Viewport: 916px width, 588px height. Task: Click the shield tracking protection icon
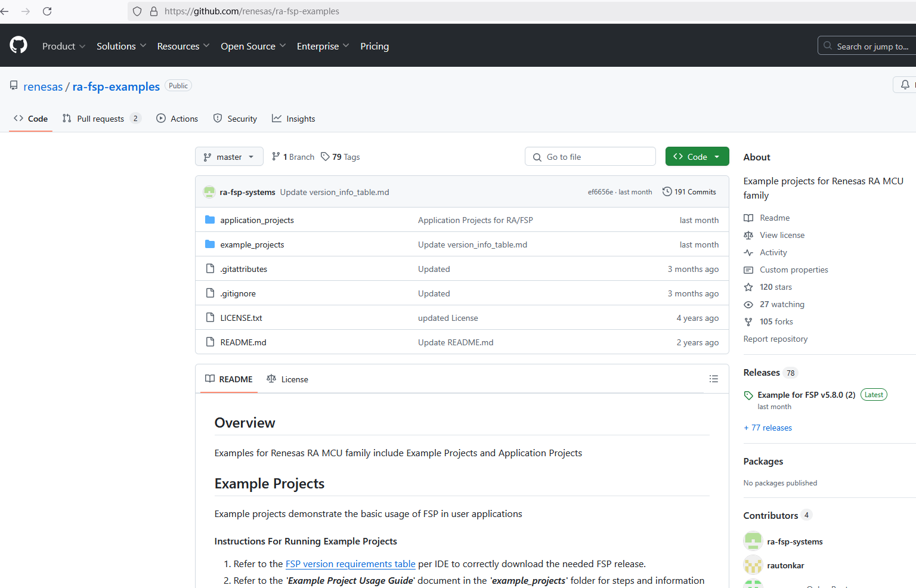(x=137, y=11)
